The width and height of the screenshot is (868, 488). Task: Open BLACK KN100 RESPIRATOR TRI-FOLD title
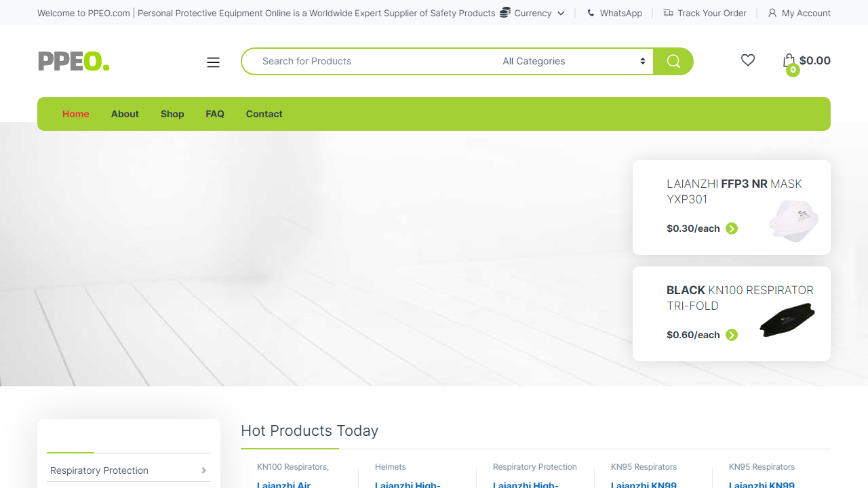click(x=740, y=298)
